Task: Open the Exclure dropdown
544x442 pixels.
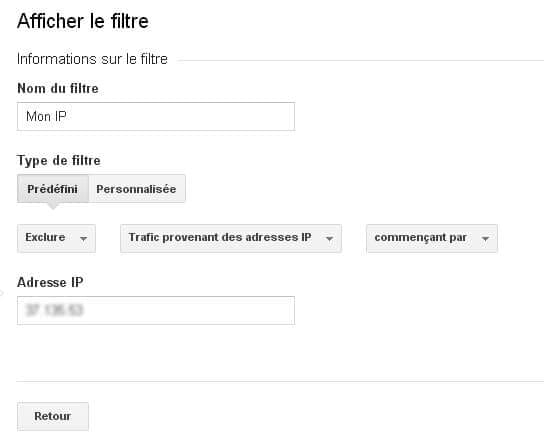Action: (56, 238)
